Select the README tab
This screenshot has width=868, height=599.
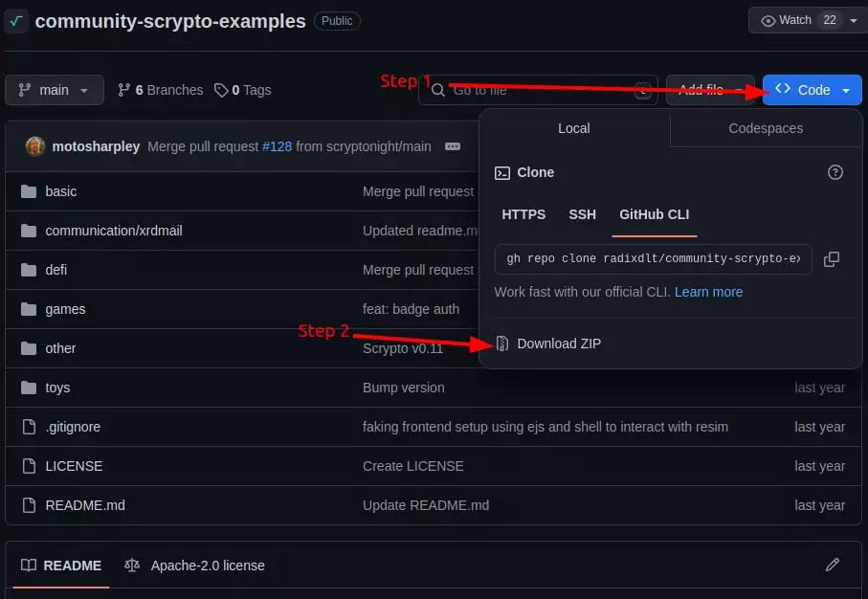click(x=61, y=566)
